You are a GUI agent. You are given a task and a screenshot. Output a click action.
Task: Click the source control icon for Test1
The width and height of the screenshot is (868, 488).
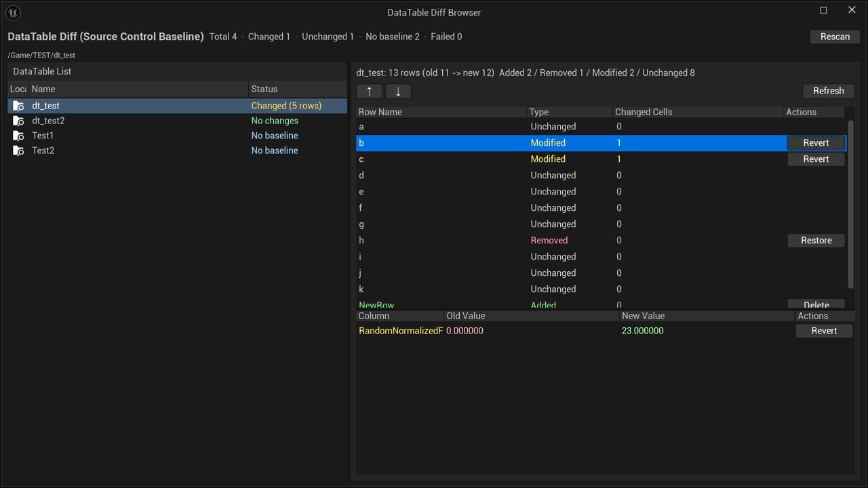coord(18,136)
